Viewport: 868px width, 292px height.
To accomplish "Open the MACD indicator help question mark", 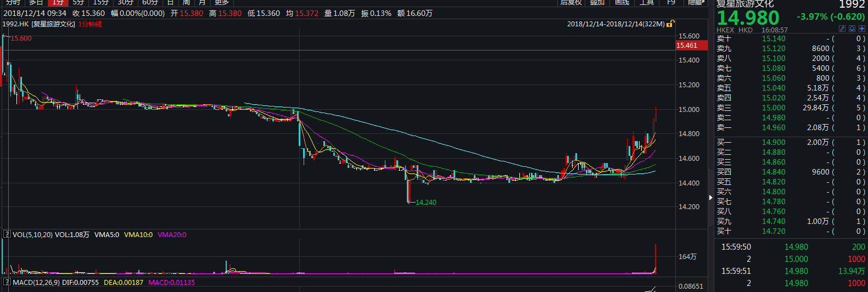I will coord(7,282).
